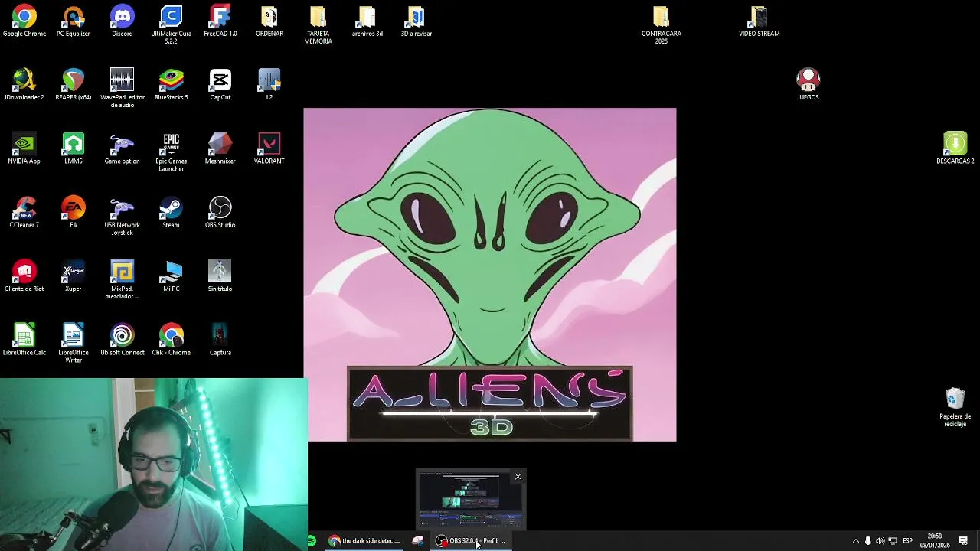Expand the hidden system tray icons
This screenshot has width=980, height=551.
pos(855,541)
